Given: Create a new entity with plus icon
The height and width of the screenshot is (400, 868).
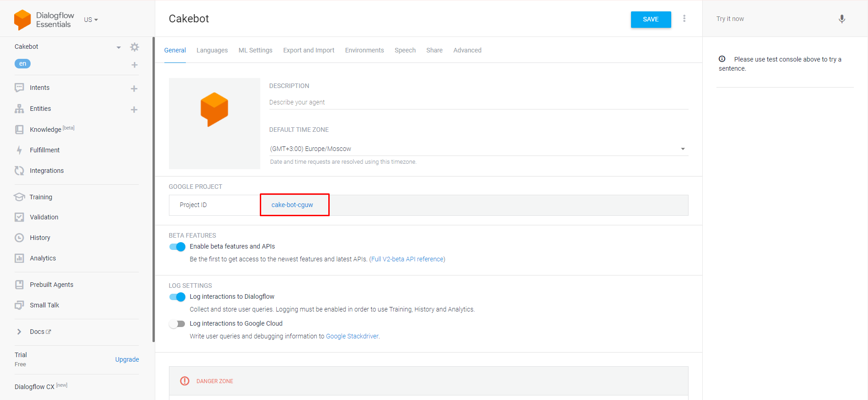Looking at the screenshot, I should coord(134,109).
